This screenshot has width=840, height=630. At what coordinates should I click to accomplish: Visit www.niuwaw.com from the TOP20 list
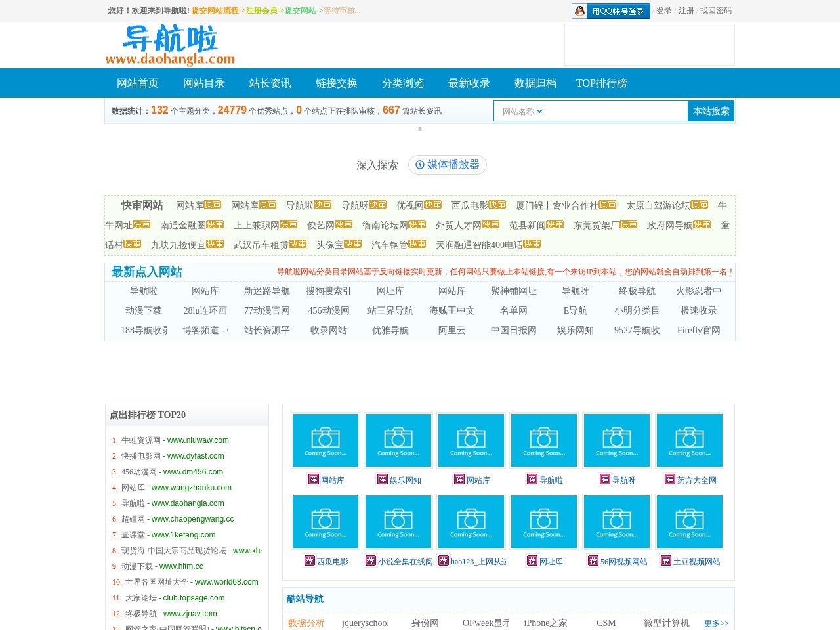(x=198, y=440)
